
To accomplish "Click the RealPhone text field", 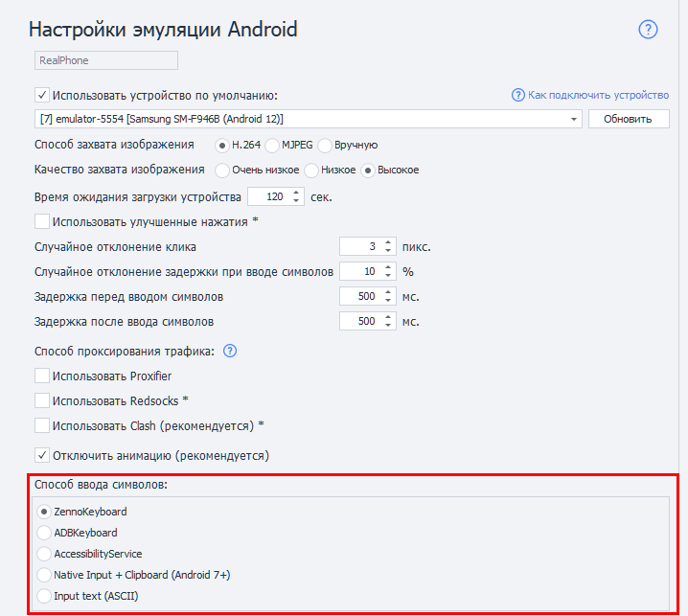I will pyautogui.click(x=106, y=60).
